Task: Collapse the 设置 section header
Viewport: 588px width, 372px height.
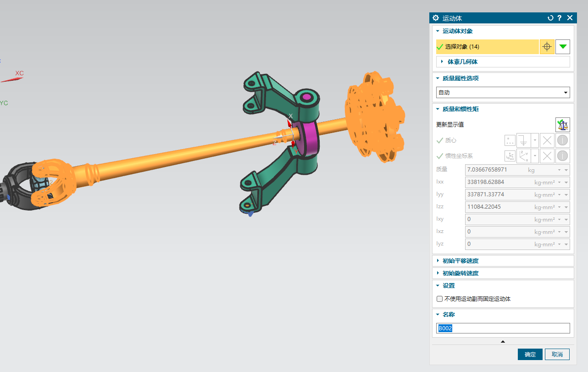Action: pos(448,286)
